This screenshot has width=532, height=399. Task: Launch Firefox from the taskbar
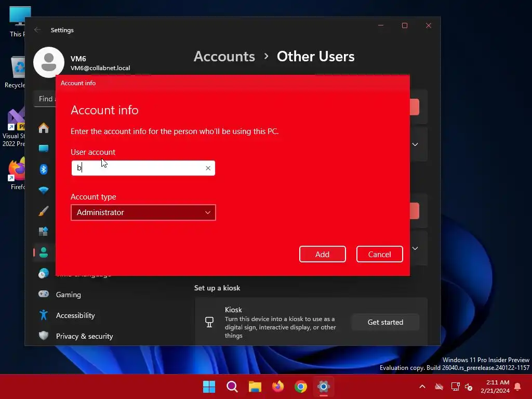(x=278, y=387)
